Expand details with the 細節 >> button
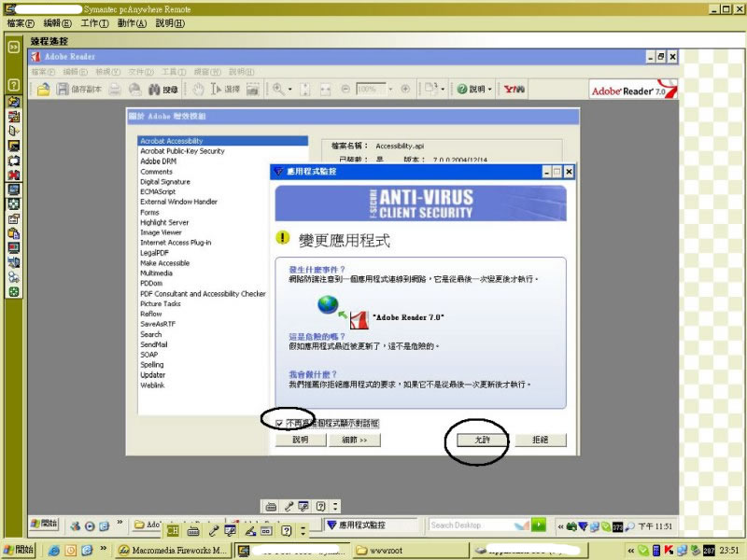Viewport: 747px width, 560px height. (355, 440)
